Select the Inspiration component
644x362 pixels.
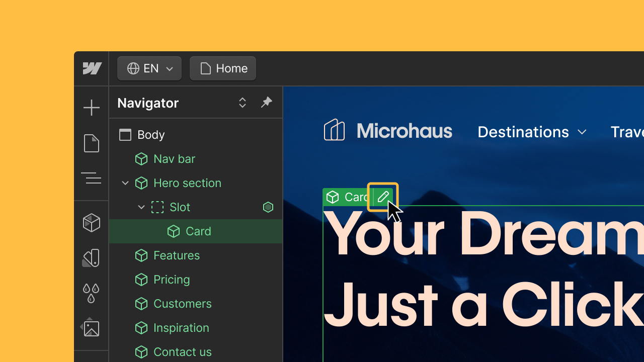(x=196, y=328)
